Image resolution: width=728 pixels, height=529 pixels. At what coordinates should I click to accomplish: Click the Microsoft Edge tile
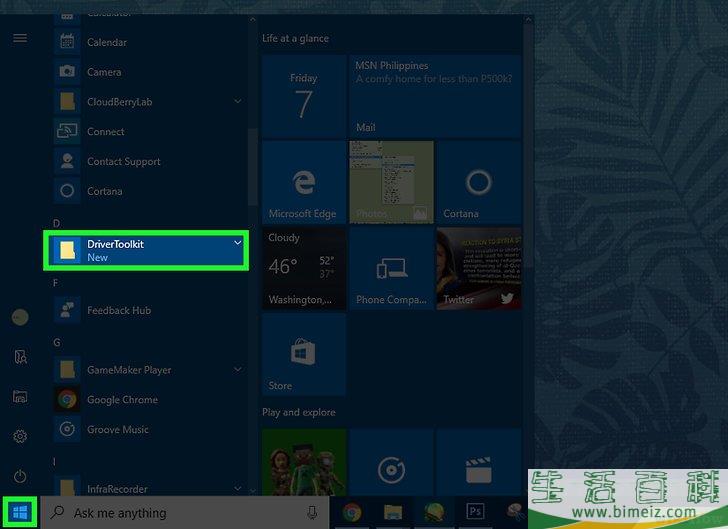point(302,182)
